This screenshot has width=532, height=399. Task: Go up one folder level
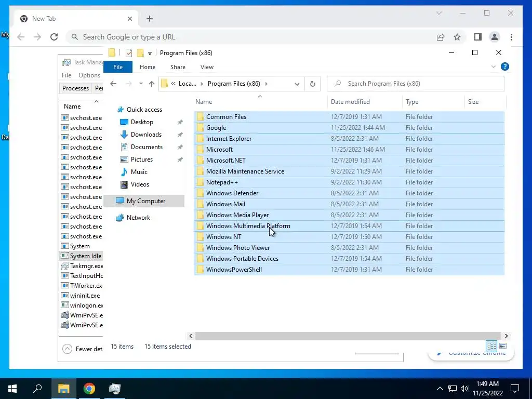click(151, 84)
